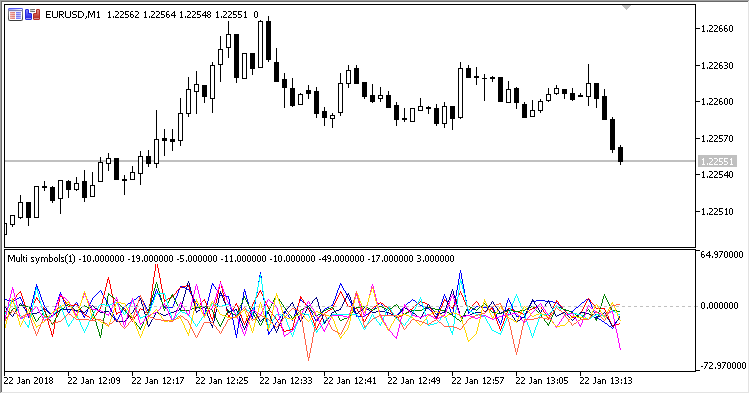Click the -17.000000 indicator value

pyautogui.click(x=390, y=259)
